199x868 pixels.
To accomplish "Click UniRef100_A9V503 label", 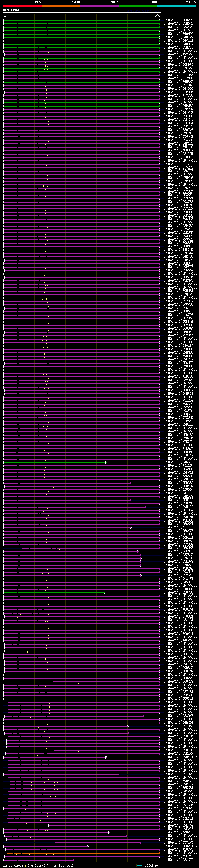I will click(x=178, y=54).
